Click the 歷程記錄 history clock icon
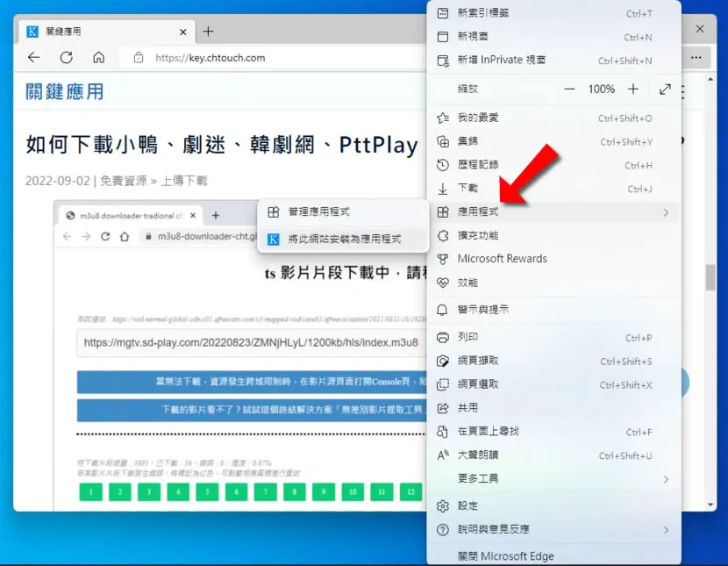728x566 pixels. pyautogui.click(x=443, y=165)
